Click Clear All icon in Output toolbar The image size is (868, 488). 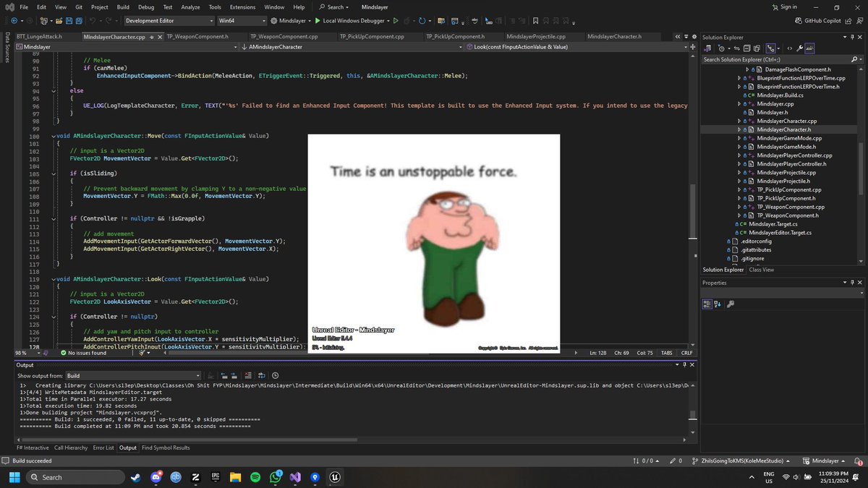click(x=248, y=376)
